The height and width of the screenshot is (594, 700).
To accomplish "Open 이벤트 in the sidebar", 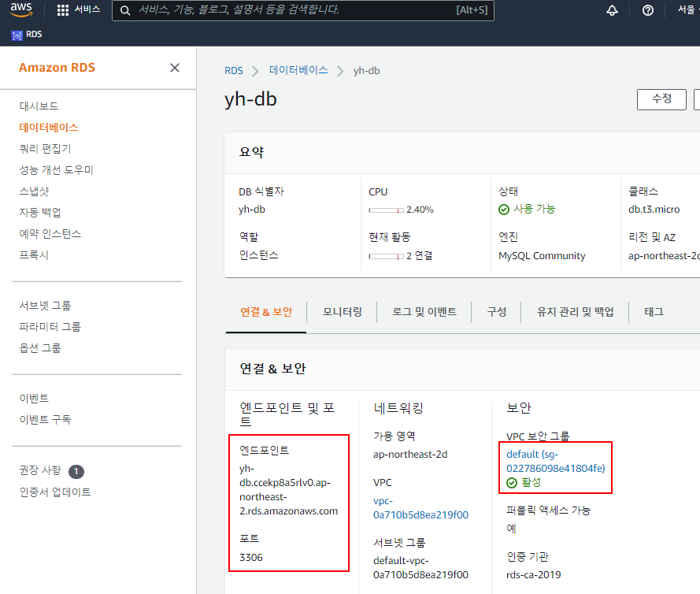I will [x=34, y=398].
